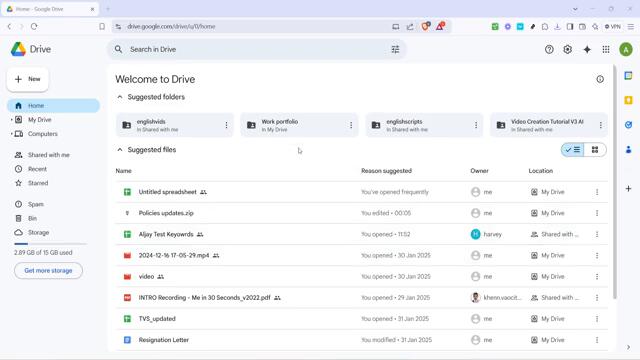The width and height of the screenshot is (640, 360).
Task: Open the Work portfolio suggested folder
Action: (x=299, y=125)
